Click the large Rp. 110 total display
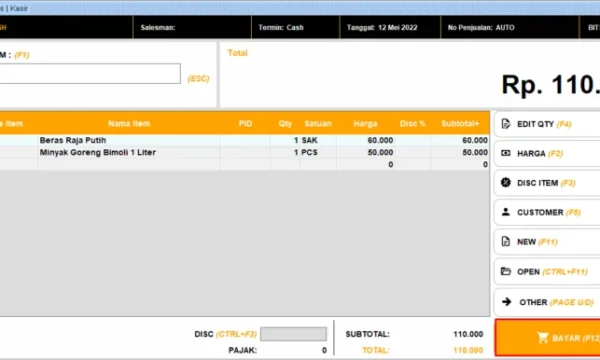This screenshot has height=360, width=600. point(551,85)
